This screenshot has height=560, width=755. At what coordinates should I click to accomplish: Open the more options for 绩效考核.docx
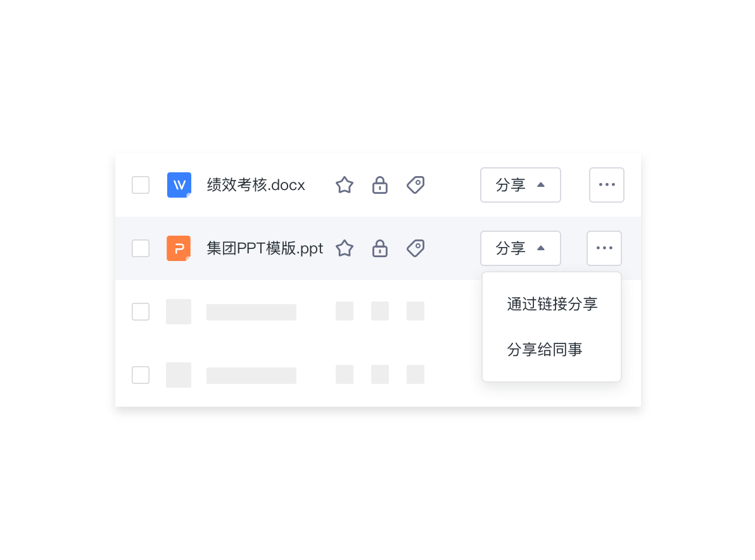pyautogui.click(x=607, y=185)
